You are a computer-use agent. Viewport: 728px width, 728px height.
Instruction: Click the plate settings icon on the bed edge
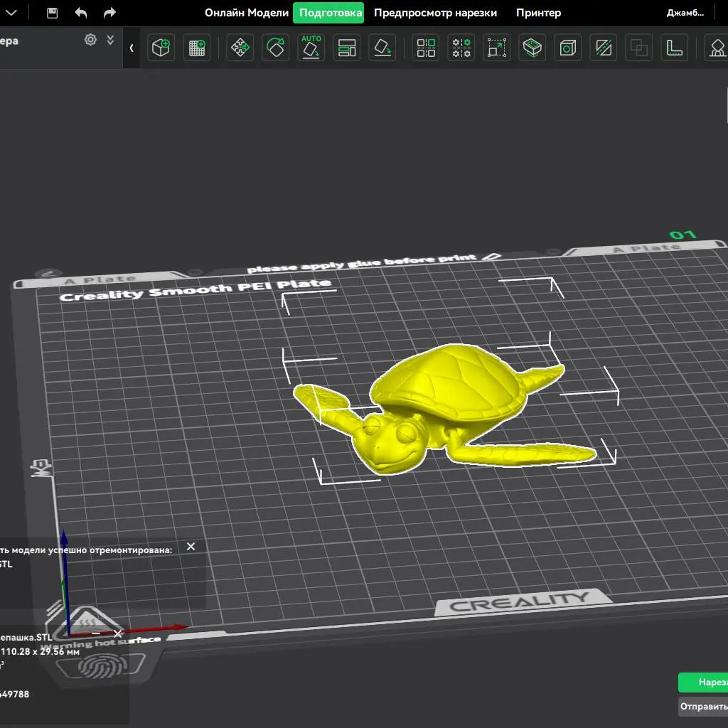41,468
